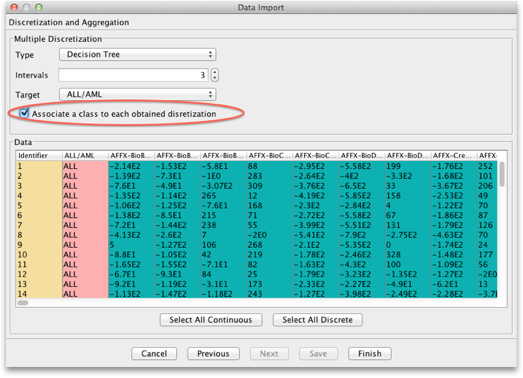Select the Identifier column header
Viewport: 523px width, 378px height.
click(x=39, y=156)
